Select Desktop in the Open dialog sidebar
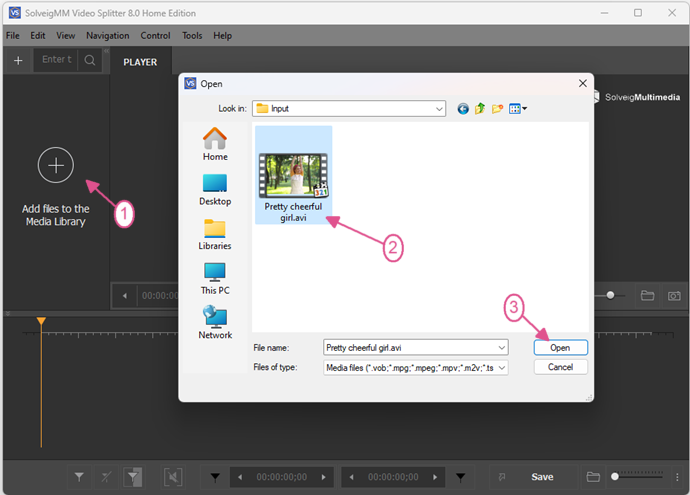The image size is (690, 495). coord(215,190)
